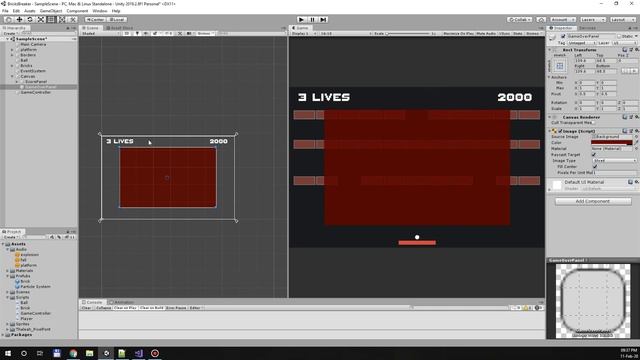Switch to the Asset Store tab
This screenshot has height=360, width=640.
[120, 28]
